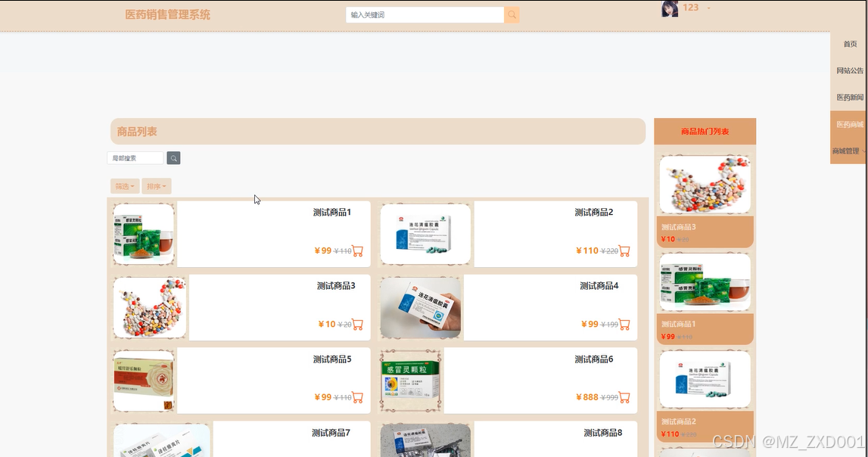Focus the 输入关键词 search field
The height and width of the screenshot is (457, 868).
425,15
